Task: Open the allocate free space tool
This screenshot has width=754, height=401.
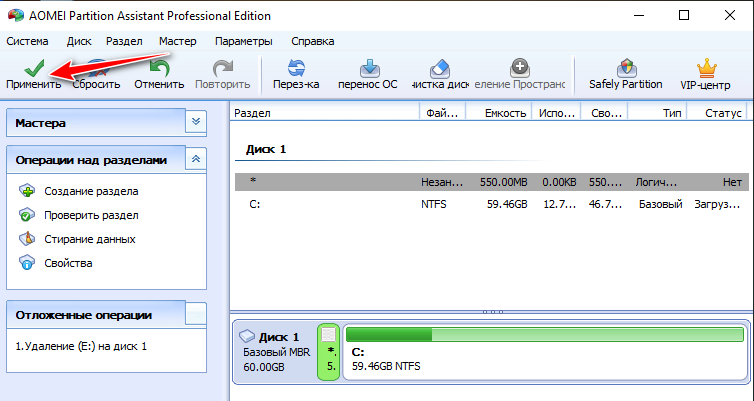Action: (x=519, y=74)
